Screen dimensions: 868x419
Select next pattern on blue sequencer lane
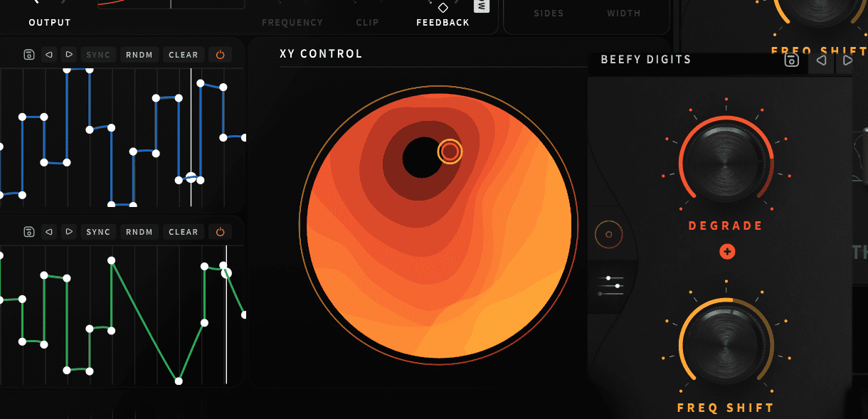click(x=68, y=55)
